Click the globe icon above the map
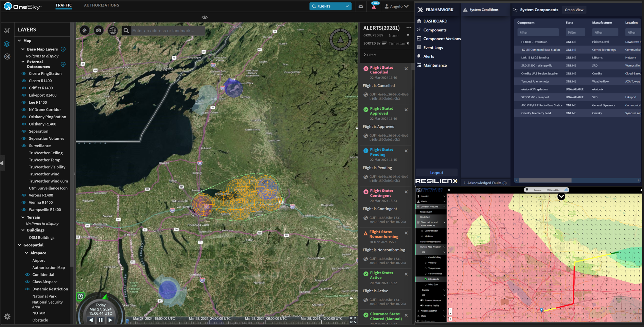 [x=112, y=30]
